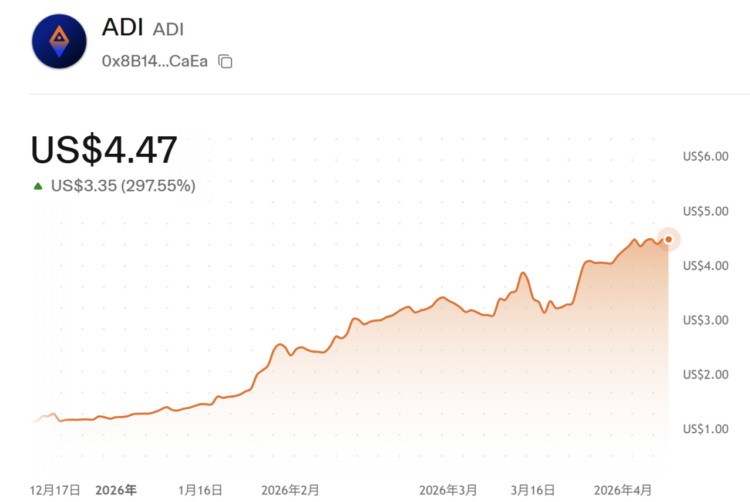
Task: Click the 12月17日 date label
Action: coord(55,490)
